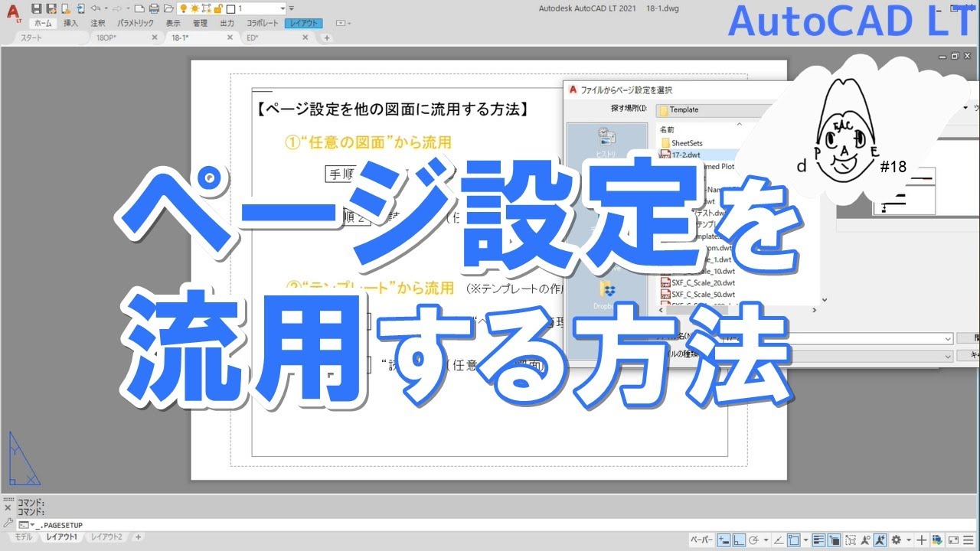Open the polar tracking angle dropdown

(766, 540)
